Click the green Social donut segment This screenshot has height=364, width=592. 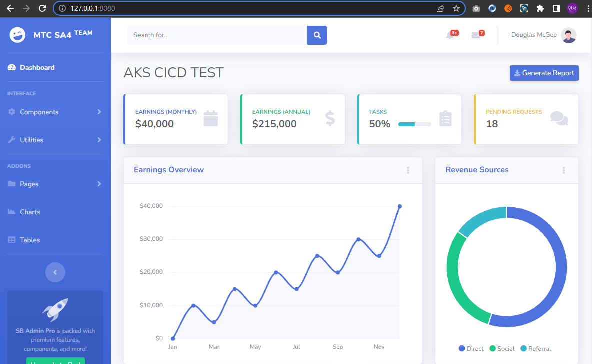pos(459,282)
